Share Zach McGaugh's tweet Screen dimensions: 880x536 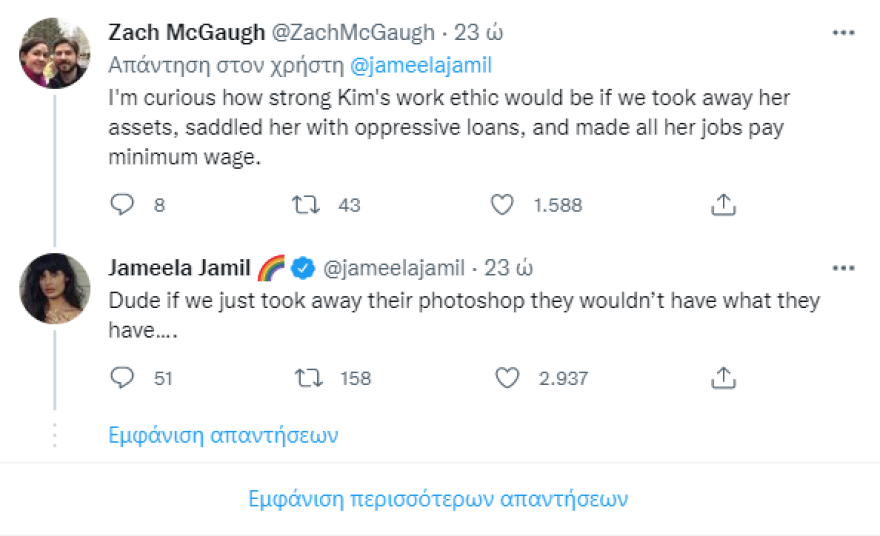723,205
